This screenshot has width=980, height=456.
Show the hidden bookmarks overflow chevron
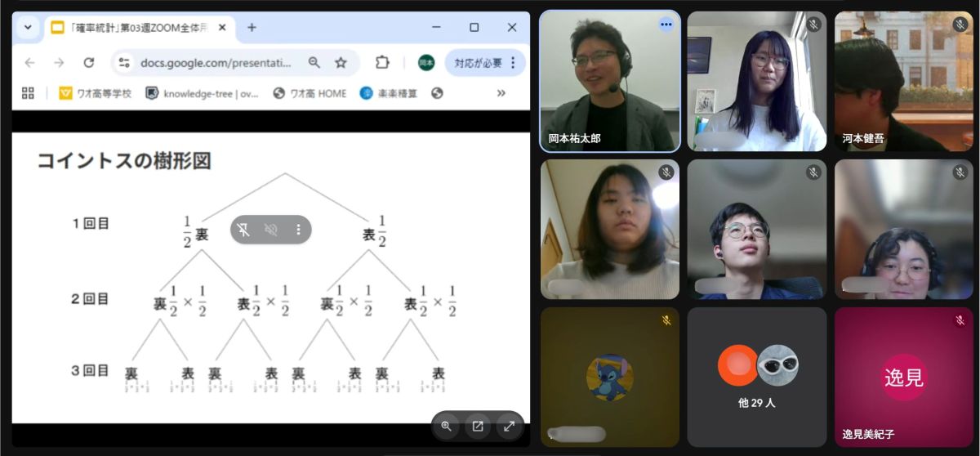(x=501, y=93)
